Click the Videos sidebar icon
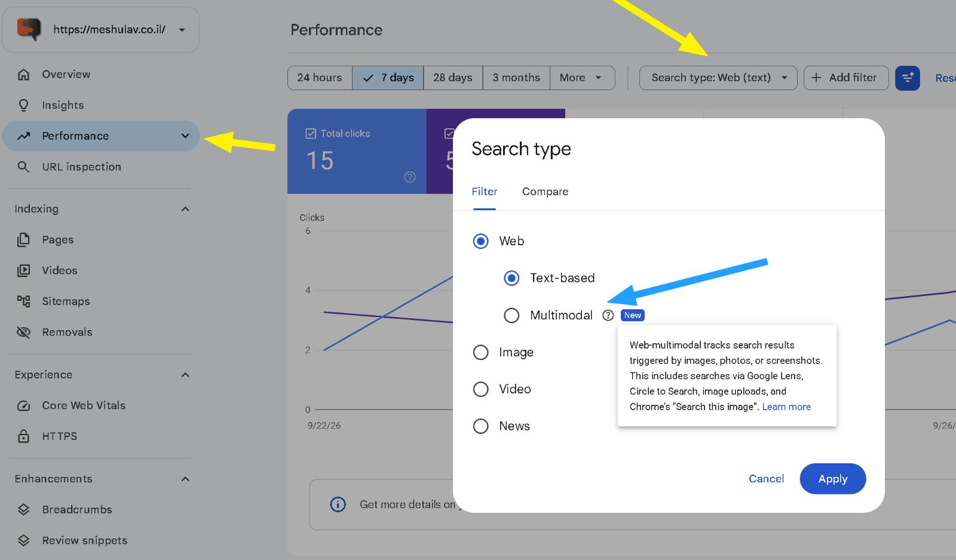 point(23,270)
